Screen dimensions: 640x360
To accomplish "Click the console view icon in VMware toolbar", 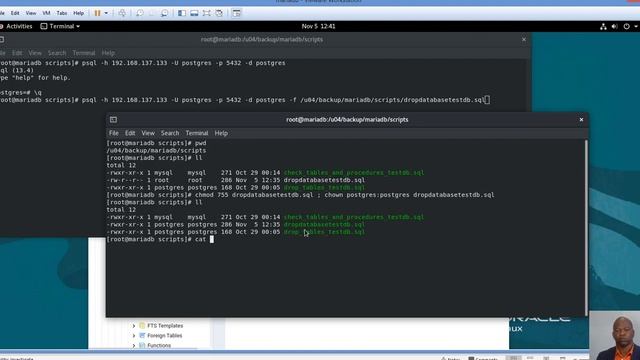I will click(236, 13).
